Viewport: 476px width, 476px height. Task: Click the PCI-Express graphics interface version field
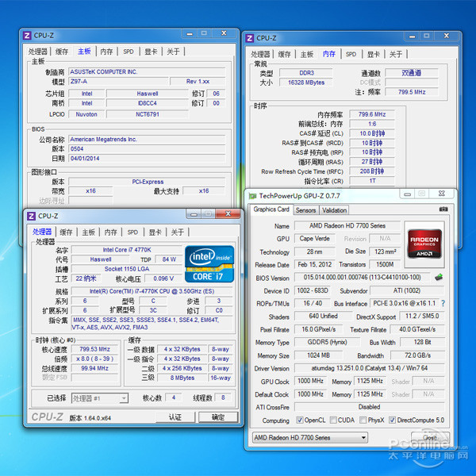coord(148,182)
